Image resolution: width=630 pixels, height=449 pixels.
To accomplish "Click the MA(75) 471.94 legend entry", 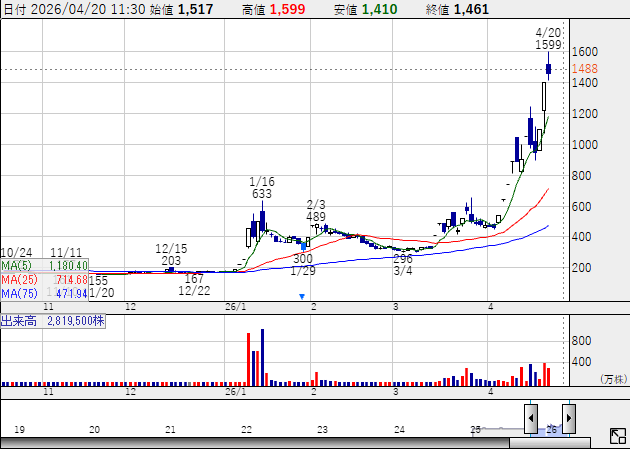I will [x=44, y=293].
